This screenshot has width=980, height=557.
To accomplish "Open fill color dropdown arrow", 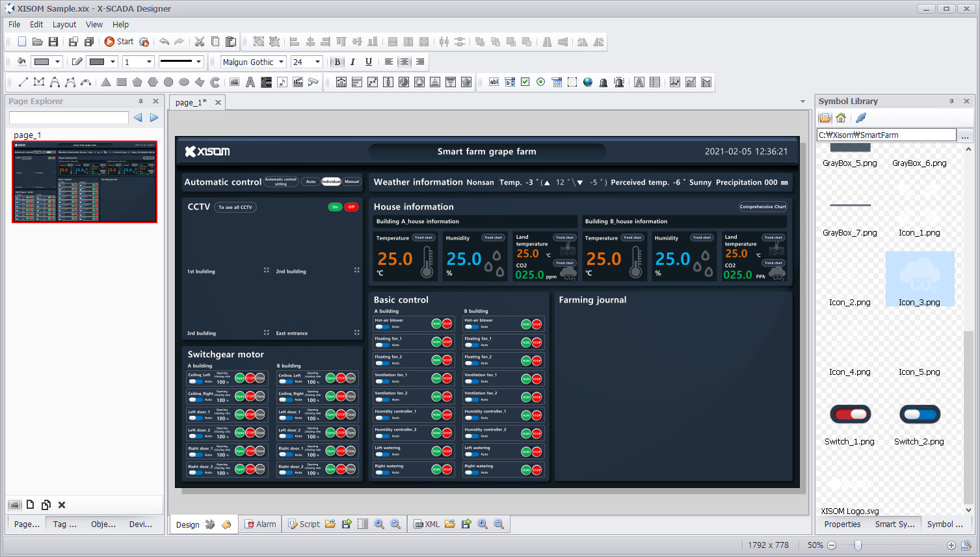I will point(57,62).
